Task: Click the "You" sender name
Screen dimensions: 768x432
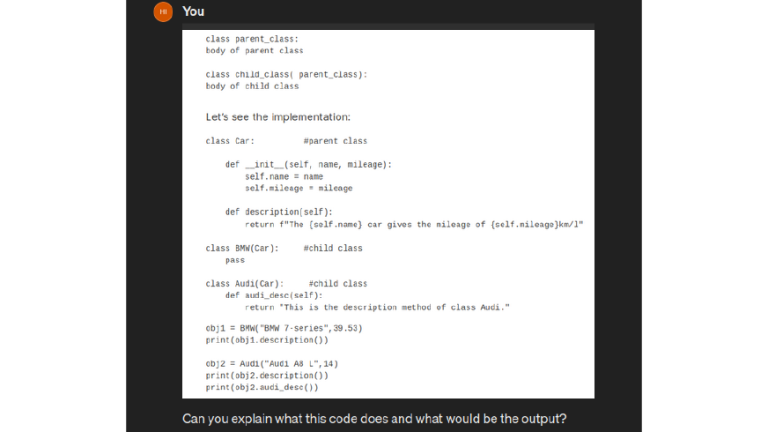Action: pyautogui.click(x=194, y=11)
